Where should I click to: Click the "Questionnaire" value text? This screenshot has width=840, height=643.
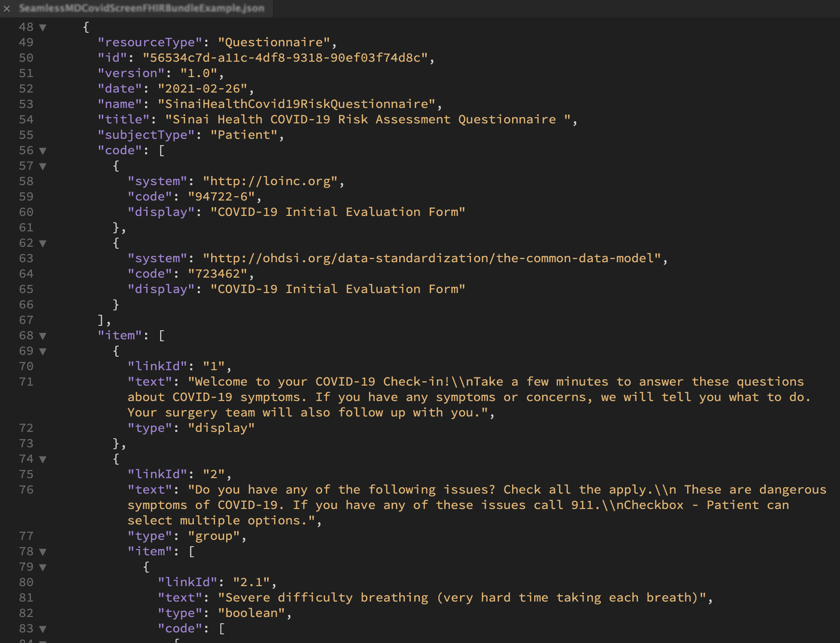pyautogui.click(x=273, y=42)
